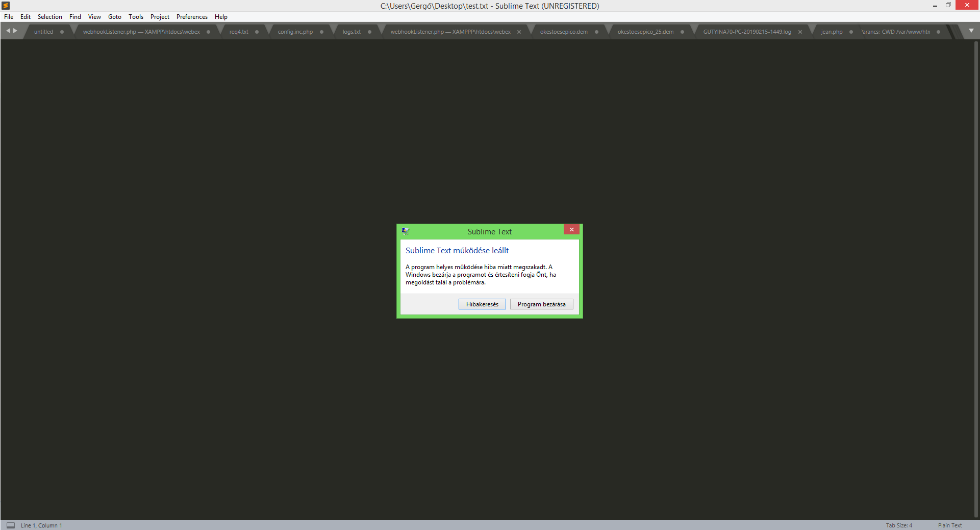
Task: Open the Edit menu
Action: (26, 17)
